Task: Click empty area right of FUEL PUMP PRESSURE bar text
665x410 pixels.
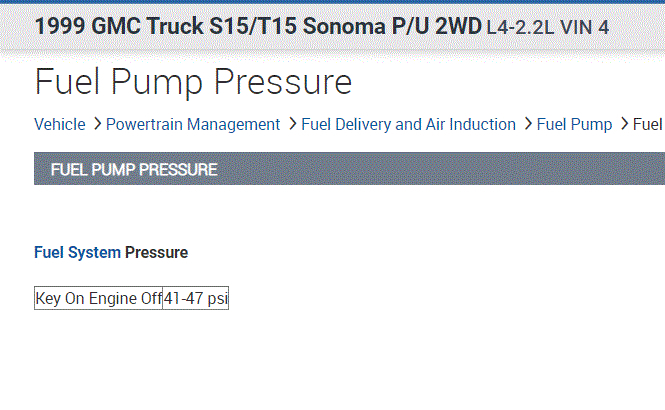Action: pyautogui.click(x=450, y=170)
